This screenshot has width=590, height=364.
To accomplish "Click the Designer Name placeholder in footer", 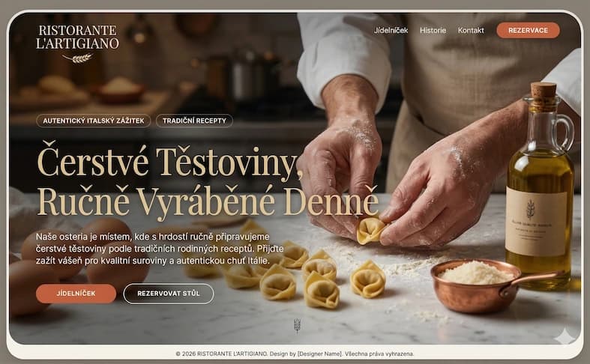I will (320, 354).
